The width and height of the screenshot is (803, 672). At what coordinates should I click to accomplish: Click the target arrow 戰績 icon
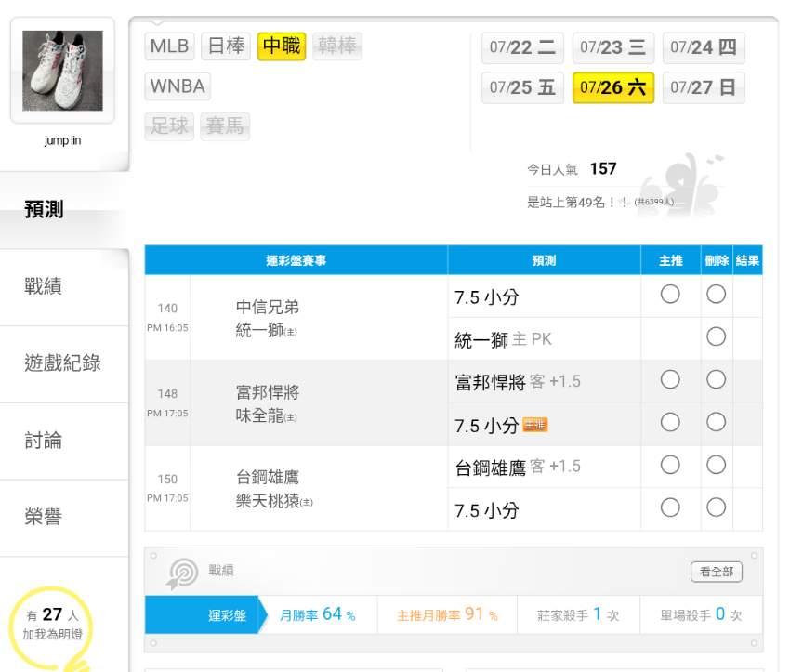point(182,573)
